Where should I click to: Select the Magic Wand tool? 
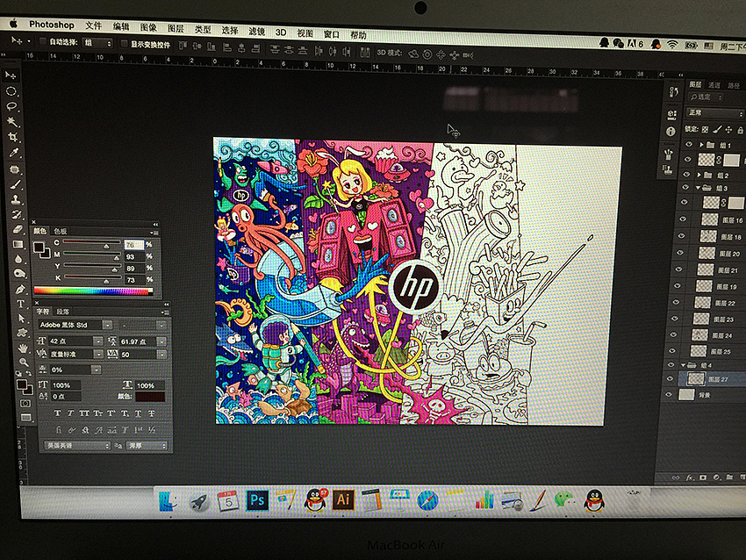13,121
